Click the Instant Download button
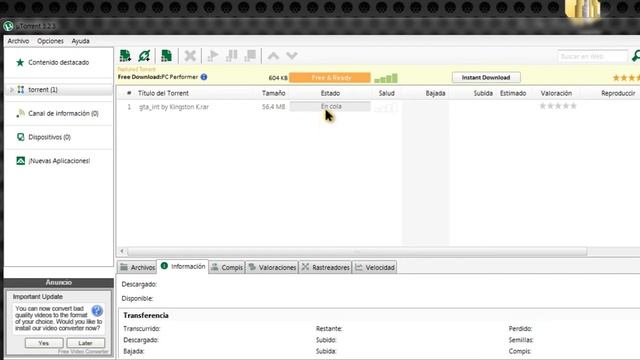The width and height of the screenshot is (640, 360). tap(486, 77)
